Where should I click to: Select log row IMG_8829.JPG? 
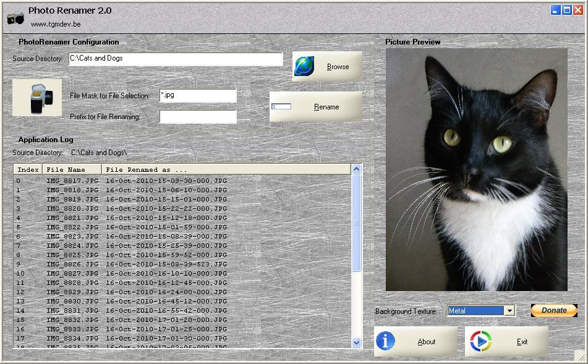[x=182, y=292]
